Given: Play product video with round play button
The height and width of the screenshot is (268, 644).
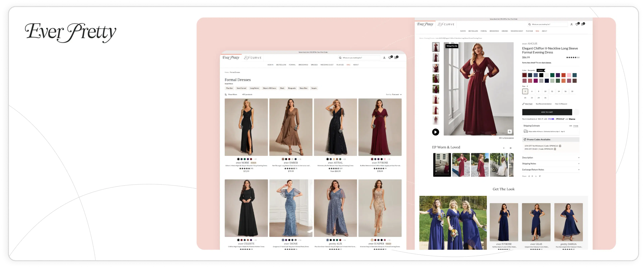Looking at the screenshot, I should [x=436, y=132].
